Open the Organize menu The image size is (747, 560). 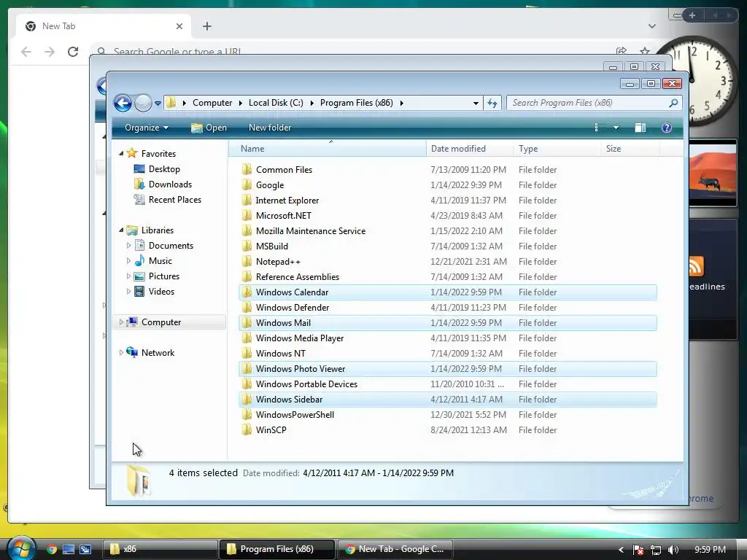(146, 128)
